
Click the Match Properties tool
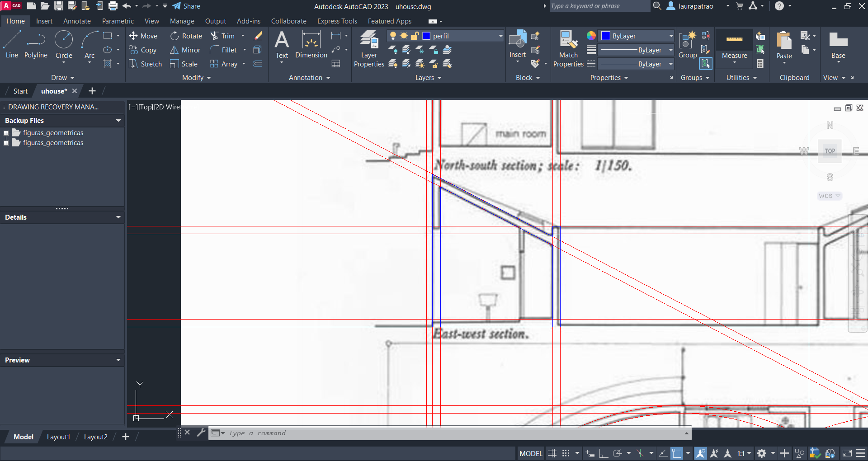coord(568,49)
